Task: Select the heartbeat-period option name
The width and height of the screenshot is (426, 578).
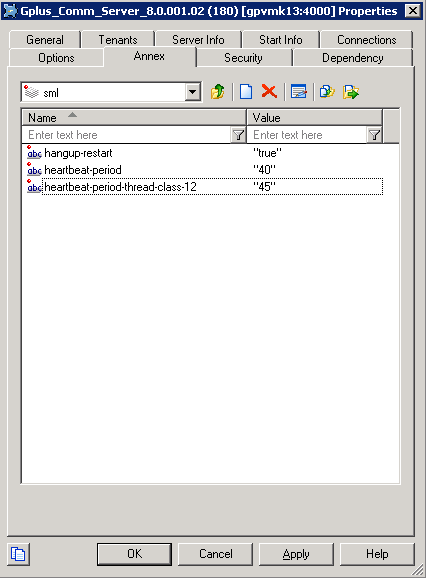Action: [83, 170]
